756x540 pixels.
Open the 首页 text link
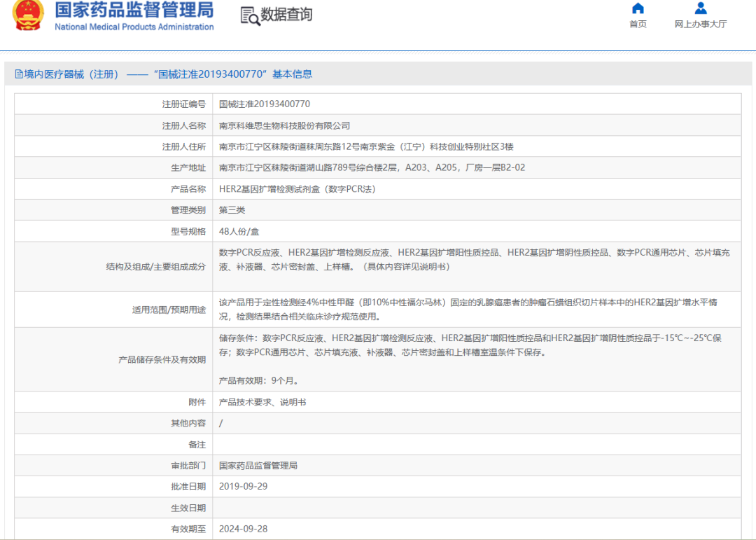[x=638, y=25]
